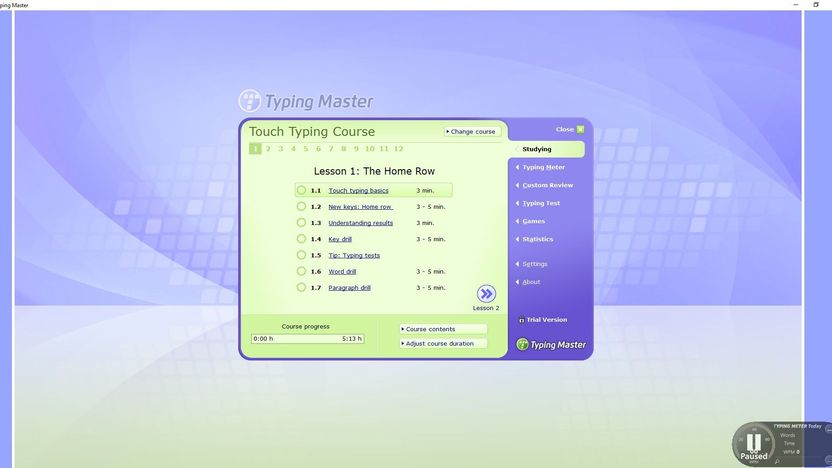
Task: Click the Typing Master logo above the panel
Action: pos(306,101)
